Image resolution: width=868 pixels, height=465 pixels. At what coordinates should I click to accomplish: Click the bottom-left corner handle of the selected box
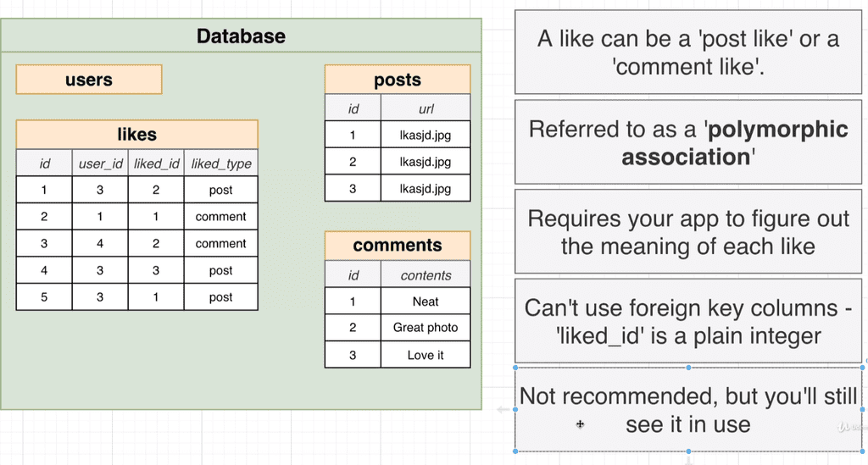coord(515,451)
